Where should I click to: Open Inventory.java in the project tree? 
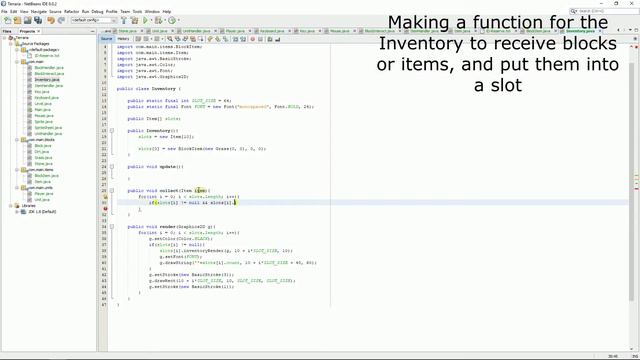click(x=47, y=80)
